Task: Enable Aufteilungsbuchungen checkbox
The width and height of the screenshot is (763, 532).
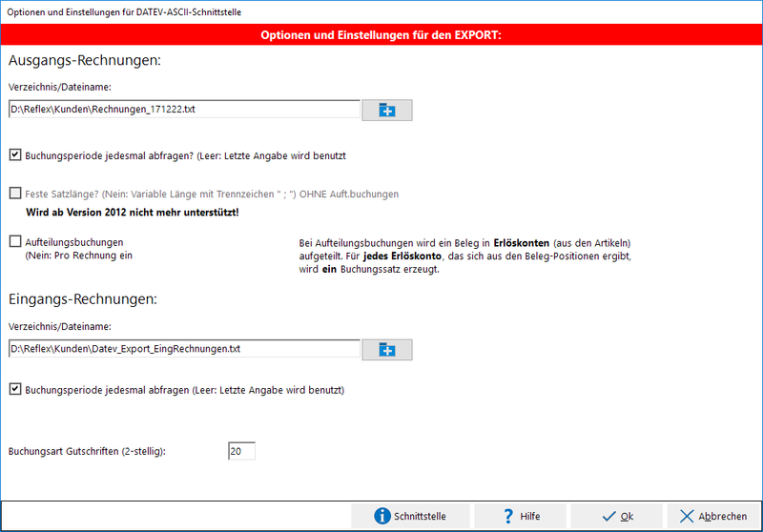Action: point(15,241)
